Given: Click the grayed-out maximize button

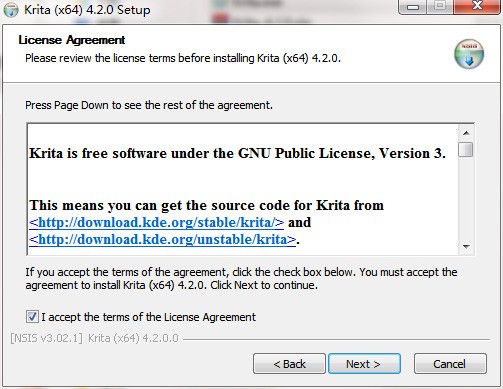Looking at the screenshot, I should click(x=440, y=7).
